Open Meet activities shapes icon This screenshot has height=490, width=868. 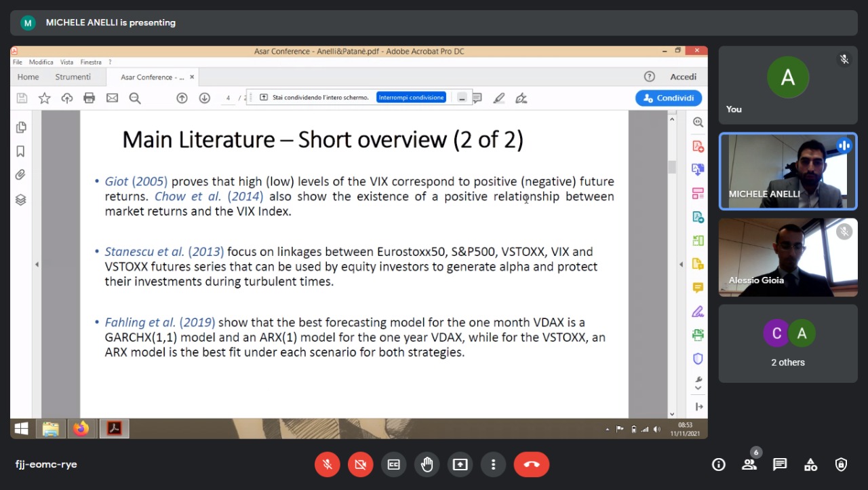click(x=810, y=464)
